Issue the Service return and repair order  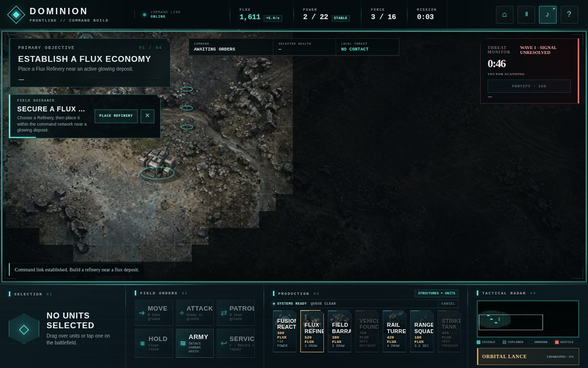236,343
